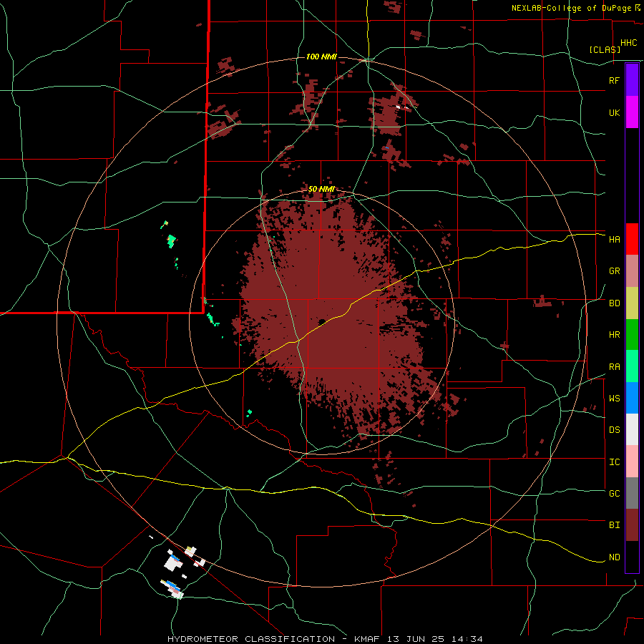
Task: Click the GC legend label
Action: [x=614, y=494]
